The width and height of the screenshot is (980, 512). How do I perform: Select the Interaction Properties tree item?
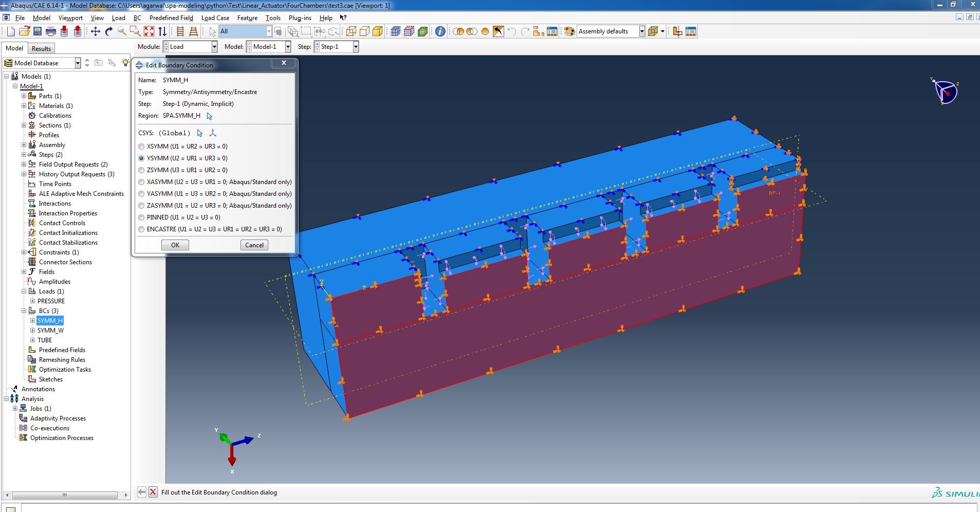point(68,213)
